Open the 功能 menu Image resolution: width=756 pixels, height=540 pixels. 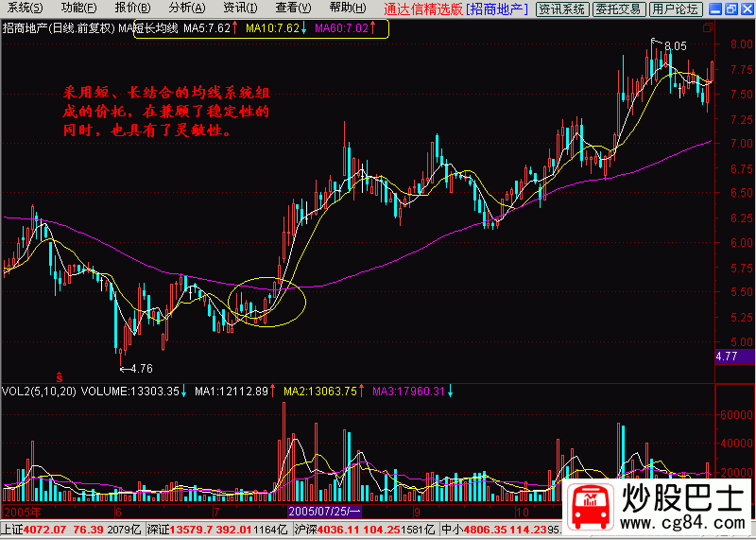(78, 8)
